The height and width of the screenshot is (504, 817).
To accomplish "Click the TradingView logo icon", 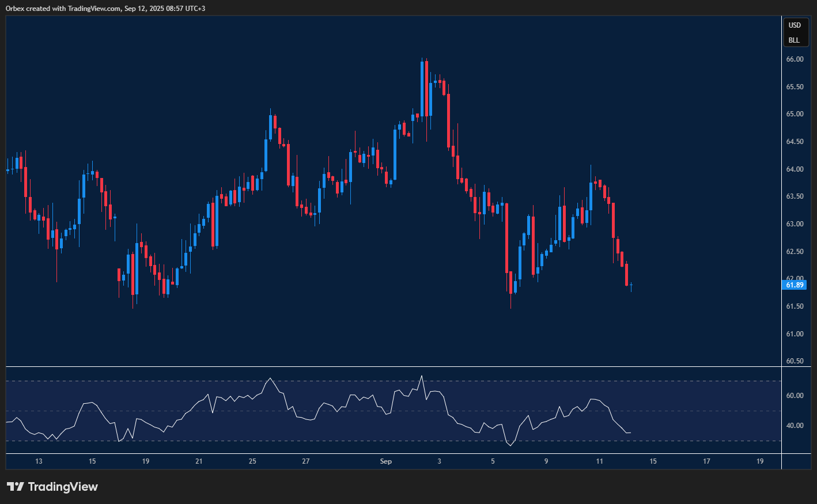I will [x=16, y=487].
